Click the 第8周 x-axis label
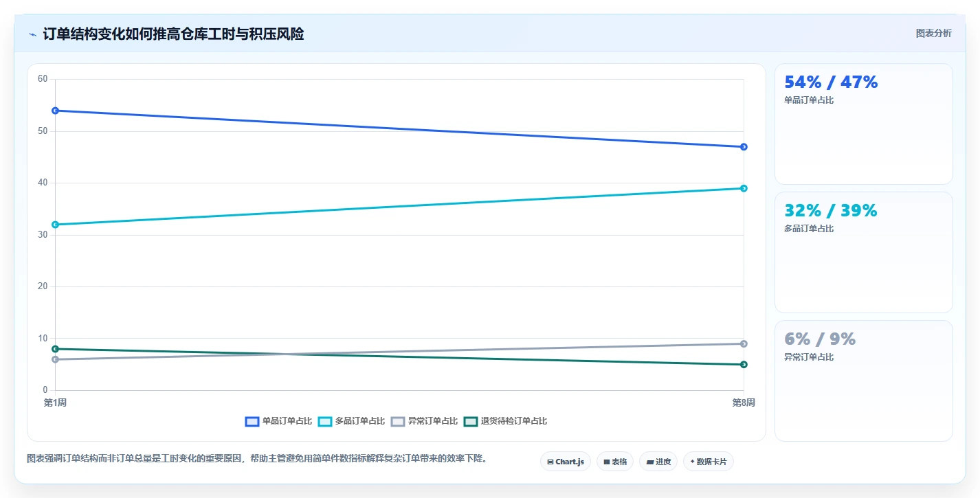980x498 pixels. (744, 403)
